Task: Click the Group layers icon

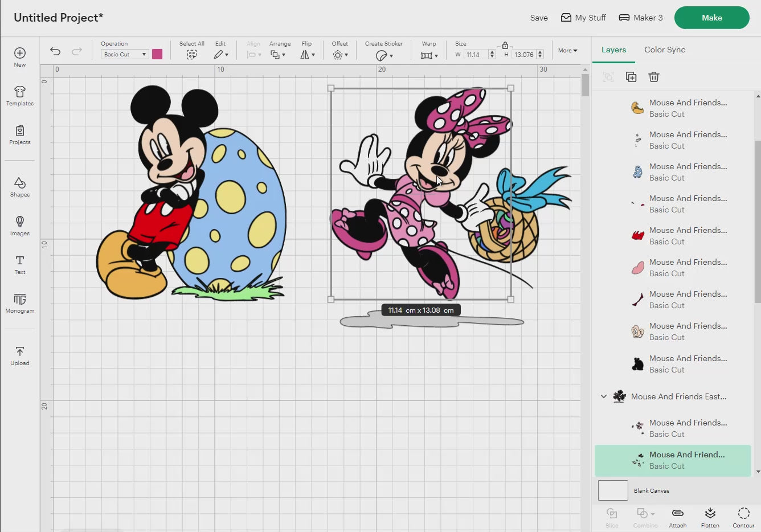Action: coord(608,77)
